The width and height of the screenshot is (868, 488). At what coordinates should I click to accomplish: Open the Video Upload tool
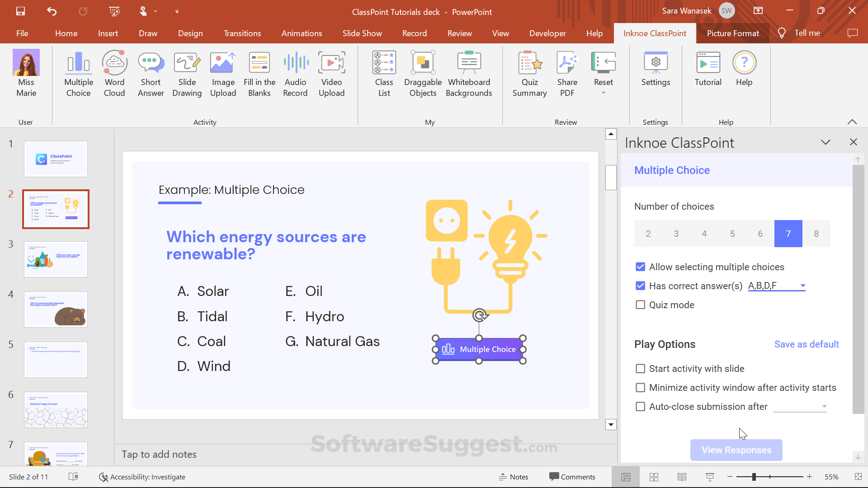point(331,72)
